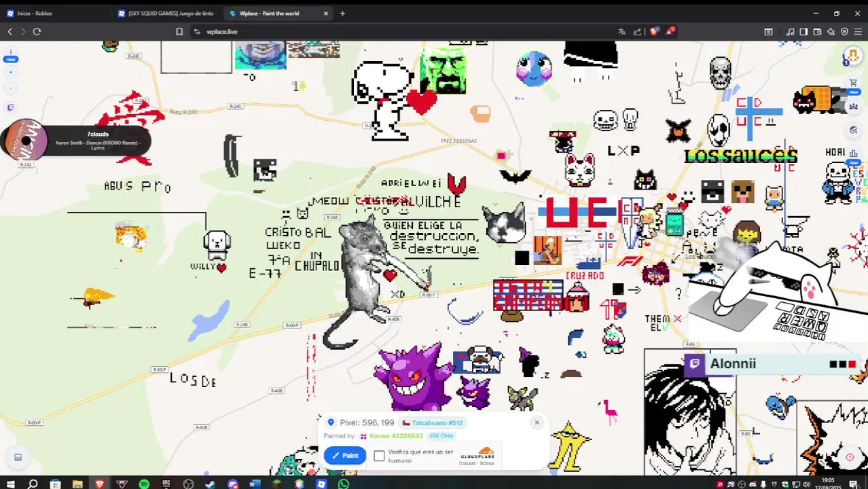Open the browser hamburger menu

[858, 31]
